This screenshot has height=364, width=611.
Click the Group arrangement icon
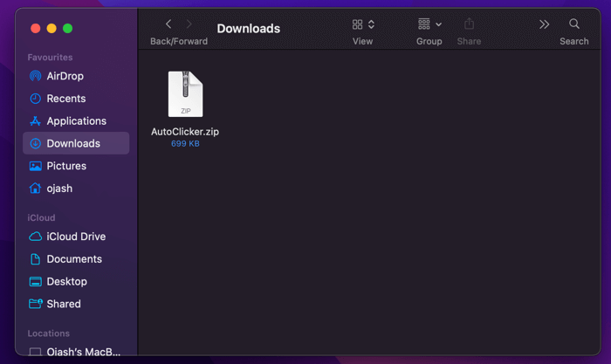coord(424,24)
